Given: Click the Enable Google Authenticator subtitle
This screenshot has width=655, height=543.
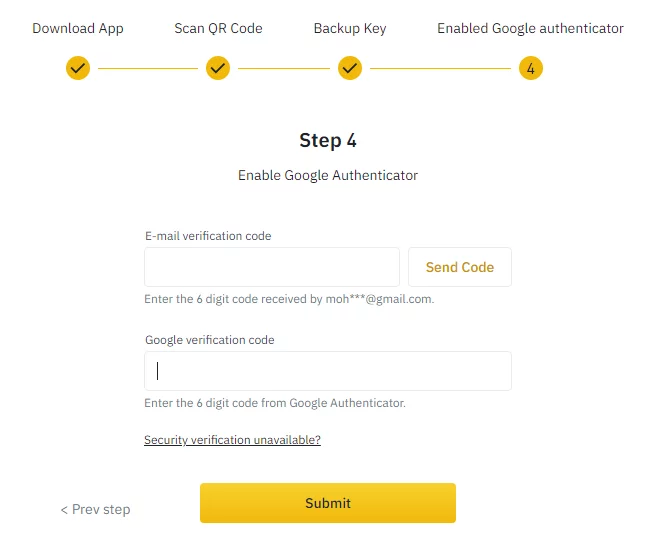Looking at the screenshot, I should [x=328, y=175].
